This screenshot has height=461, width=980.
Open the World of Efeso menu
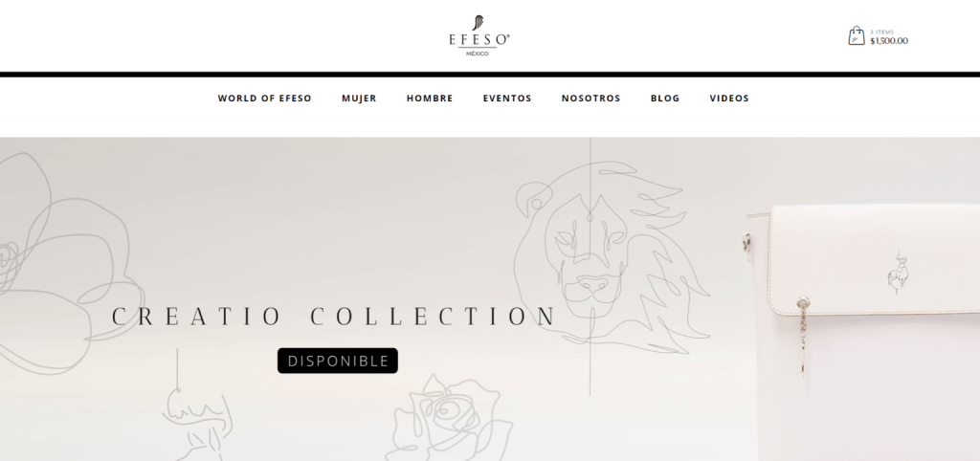(x=264, y=99)
